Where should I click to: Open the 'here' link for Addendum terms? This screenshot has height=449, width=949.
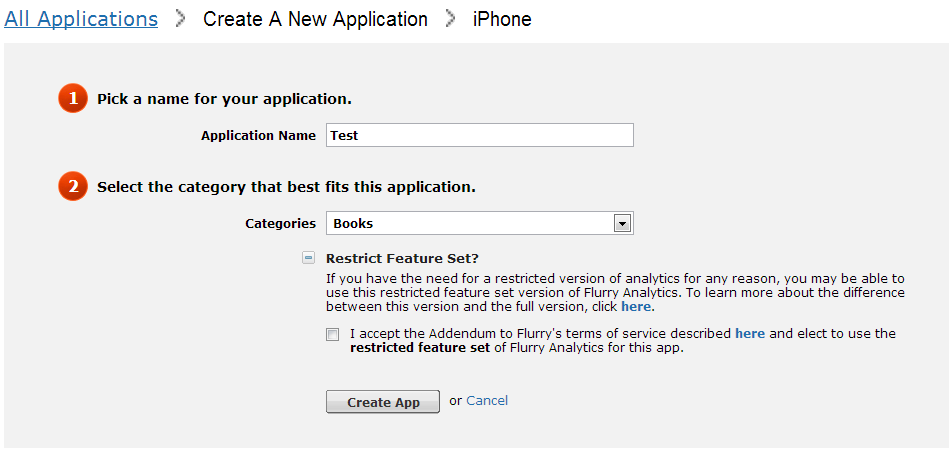point(750,334)
